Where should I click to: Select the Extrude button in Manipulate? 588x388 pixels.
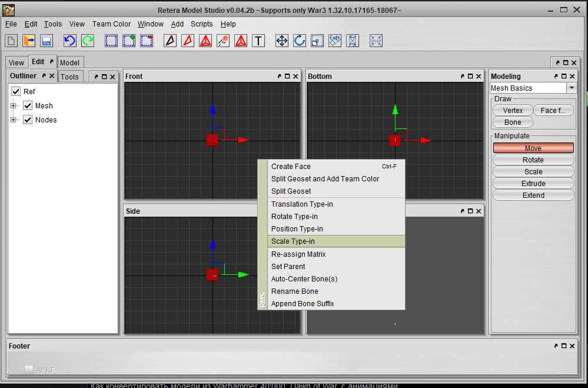533,184
